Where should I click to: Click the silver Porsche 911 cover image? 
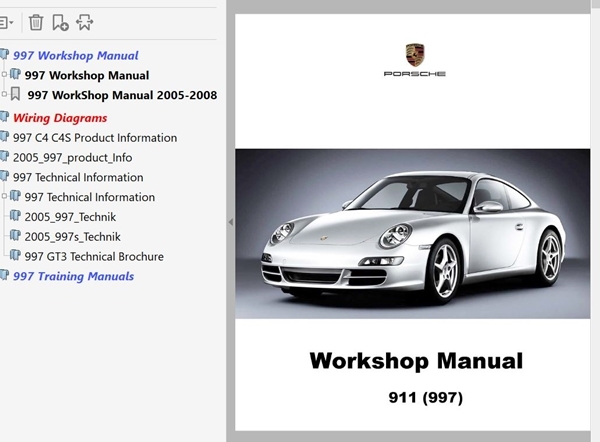point(412,233)
